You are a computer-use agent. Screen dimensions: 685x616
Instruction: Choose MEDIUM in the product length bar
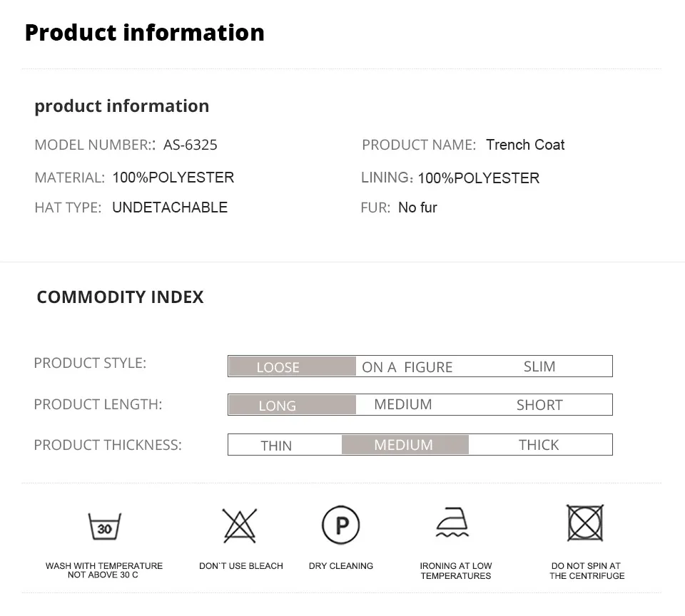click(x=402, y=404)
